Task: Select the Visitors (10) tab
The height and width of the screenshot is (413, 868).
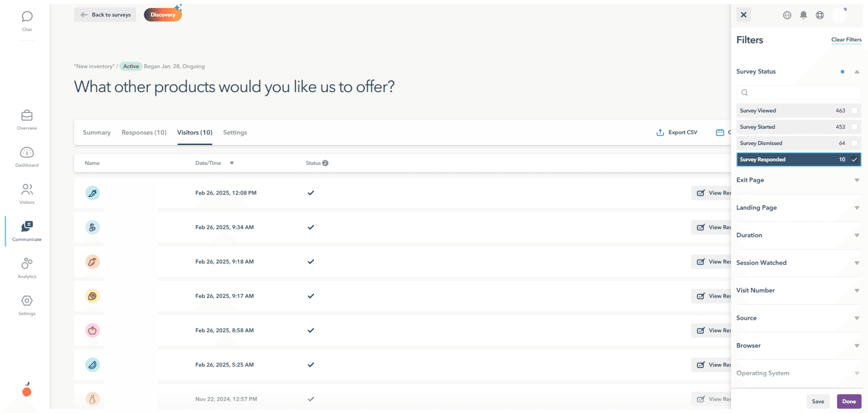Action: 195,132
